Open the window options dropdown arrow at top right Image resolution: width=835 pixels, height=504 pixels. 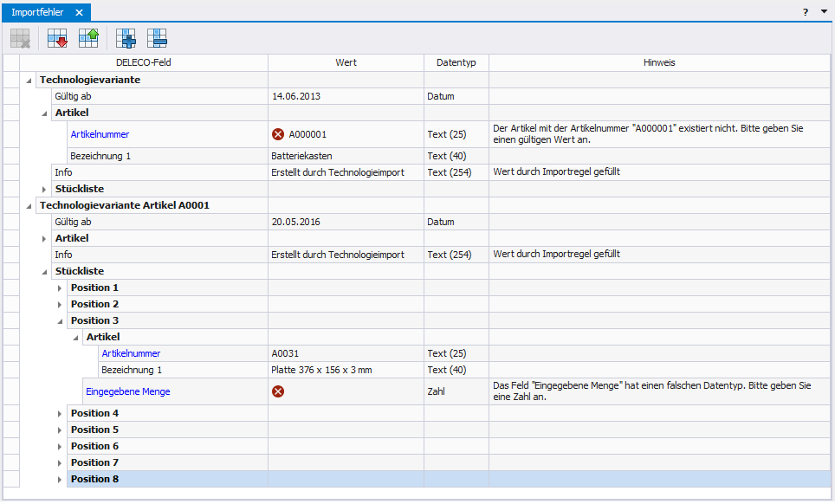tap(823, 12)
